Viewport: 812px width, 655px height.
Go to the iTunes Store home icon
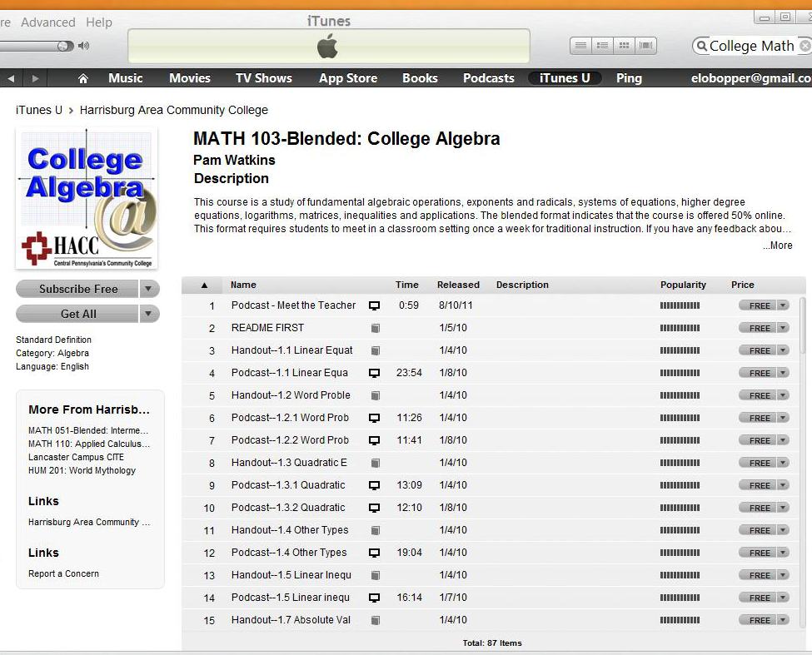[x=82, y=78]
